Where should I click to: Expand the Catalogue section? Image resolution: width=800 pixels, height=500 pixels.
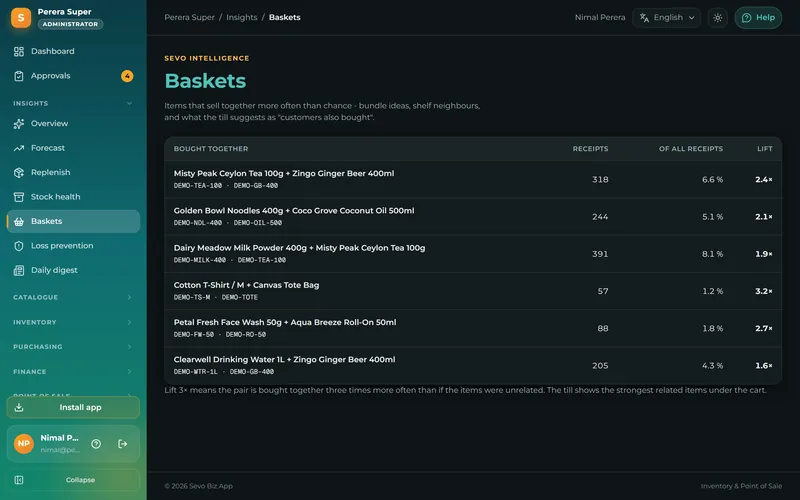click(73, 297)
